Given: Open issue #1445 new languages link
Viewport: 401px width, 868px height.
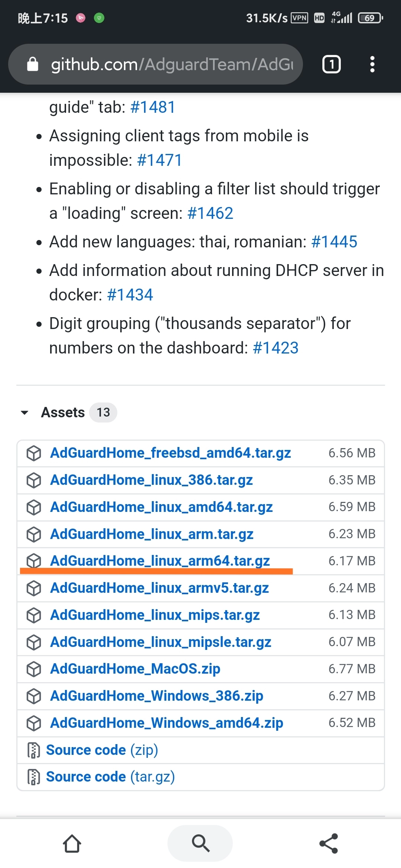Looking at the screenshot, I should 334,242.
